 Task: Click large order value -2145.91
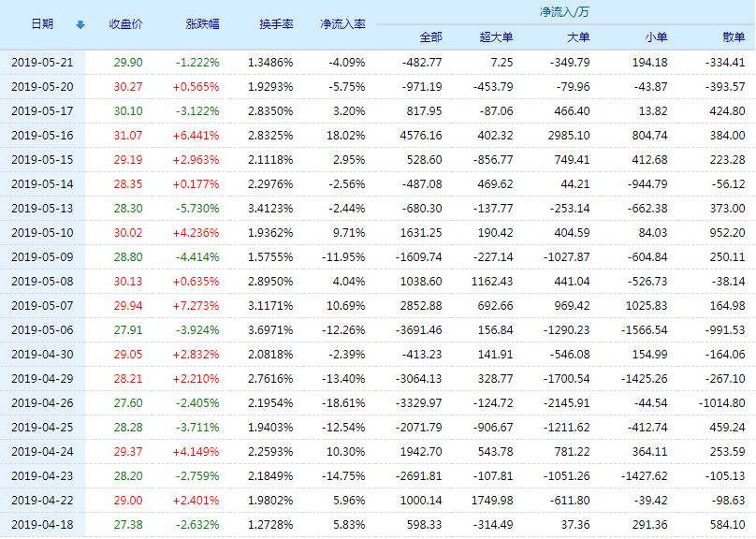pyautogui.click(x=566, y=403)
